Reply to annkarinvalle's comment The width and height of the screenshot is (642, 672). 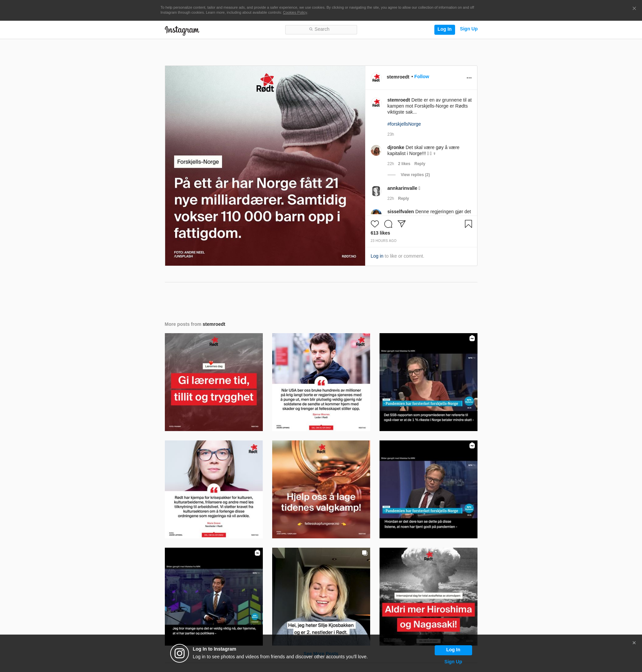point(403,199)
